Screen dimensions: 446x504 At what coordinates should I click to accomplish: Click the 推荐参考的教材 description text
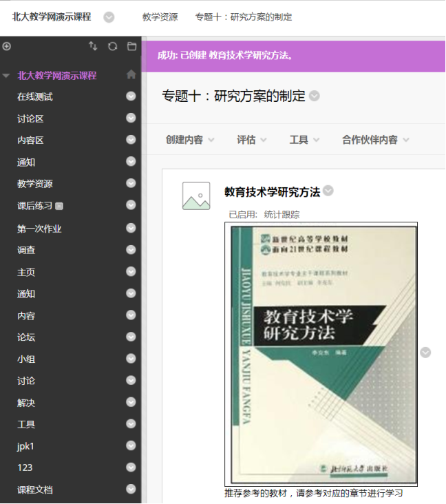click(x=313, y=493)
